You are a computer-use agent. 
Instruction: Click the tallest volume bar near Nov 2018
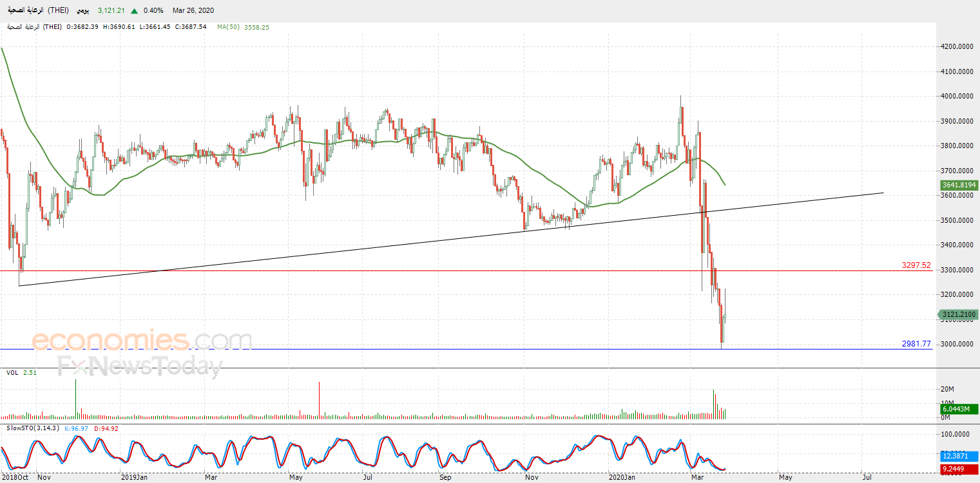click(x=75, y=399)
